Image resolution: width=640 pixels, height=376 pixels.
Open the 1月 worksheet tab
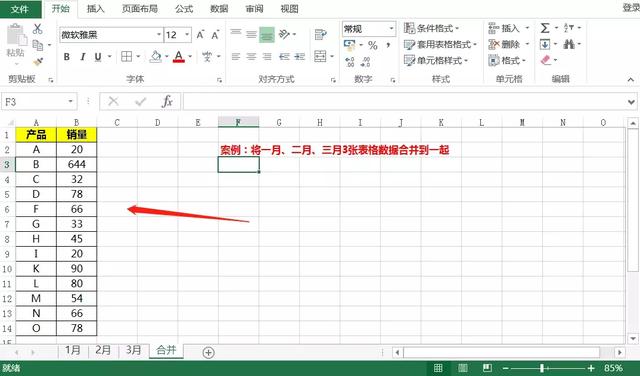73,350
